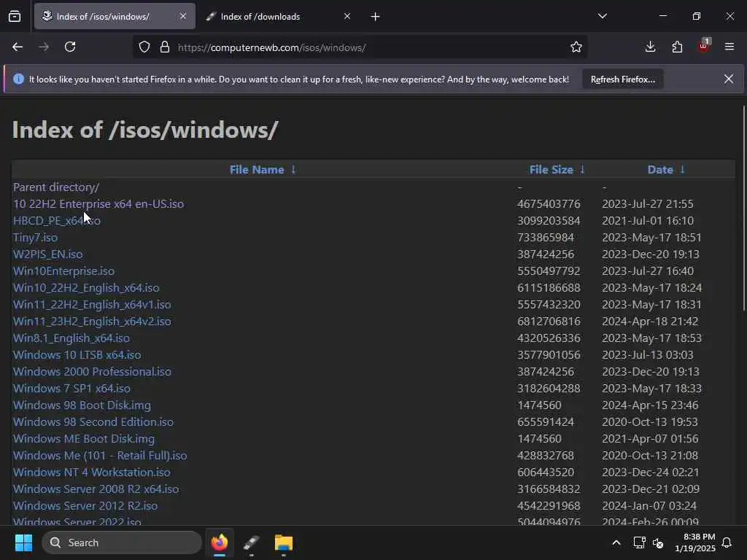Viewport: 747px width, 560px height.
Task: Go forward with the disabled forward arrow
Action: [44, 47]
